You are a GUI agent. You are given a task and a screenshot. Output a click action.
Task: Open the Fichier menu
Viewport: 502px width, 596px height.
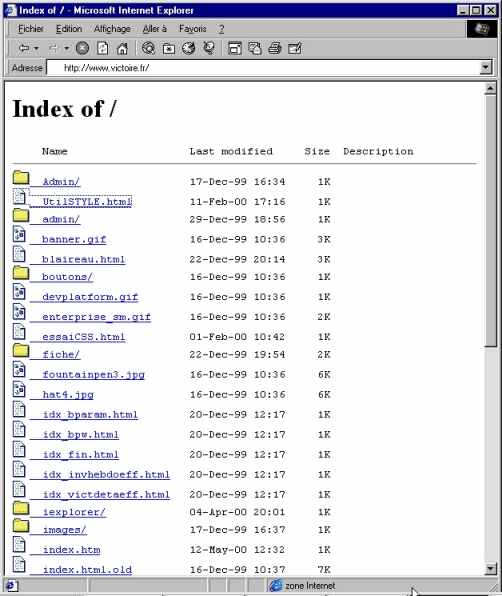(30, 29)
